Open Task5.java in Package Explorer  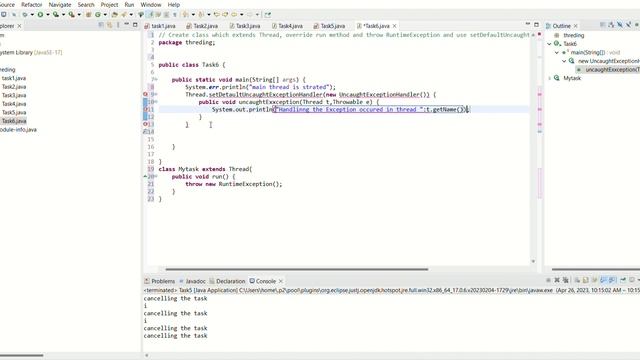pos(14,112)
